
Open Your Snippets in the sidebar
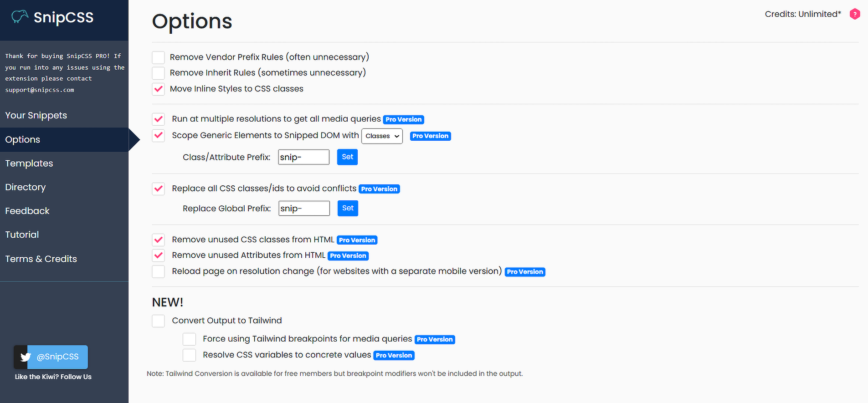36,115
